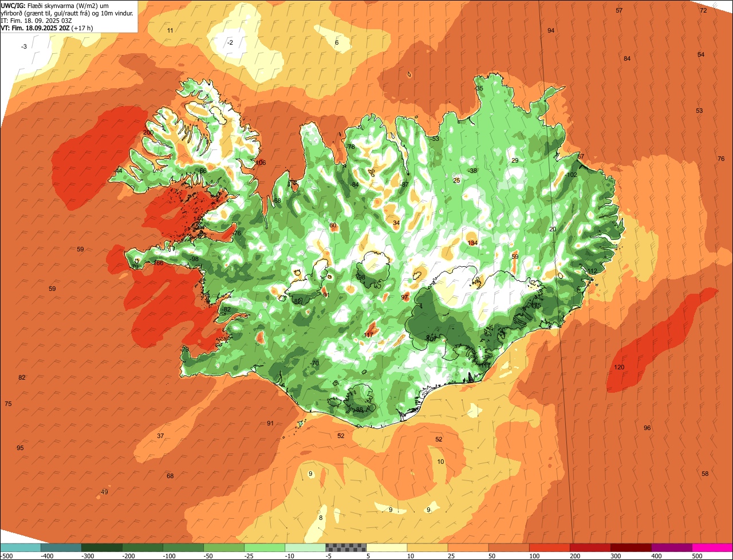The width and height of the screenshot is (733, 560).
Task: Click the -10 to -5 pale green legend swatch
Action: pyautogui.click(x=305, y=547)
